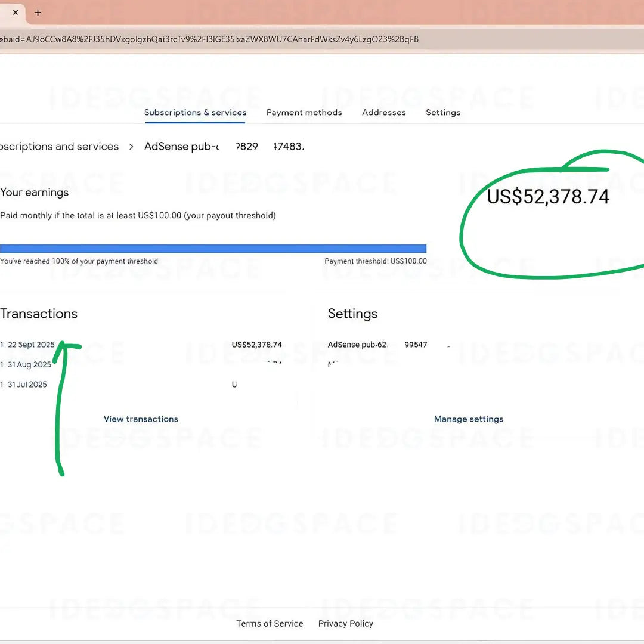Select the AdSense pub breadcrumb item
Image resolution: width=644 pixels, height=644 pixels.
224,147
